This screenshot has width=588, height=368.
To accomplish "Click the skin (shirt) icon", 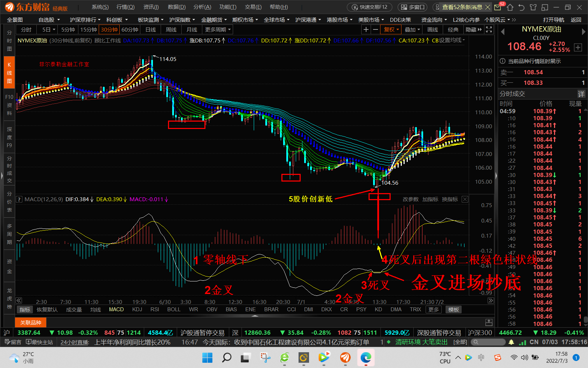I will (533, 7).
